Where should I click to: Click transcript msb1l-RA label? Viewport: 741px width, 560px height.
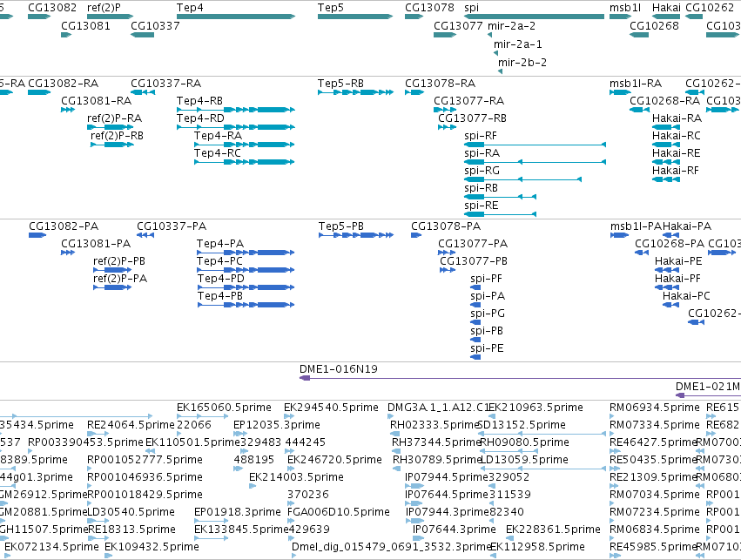[x=635, y=84]
